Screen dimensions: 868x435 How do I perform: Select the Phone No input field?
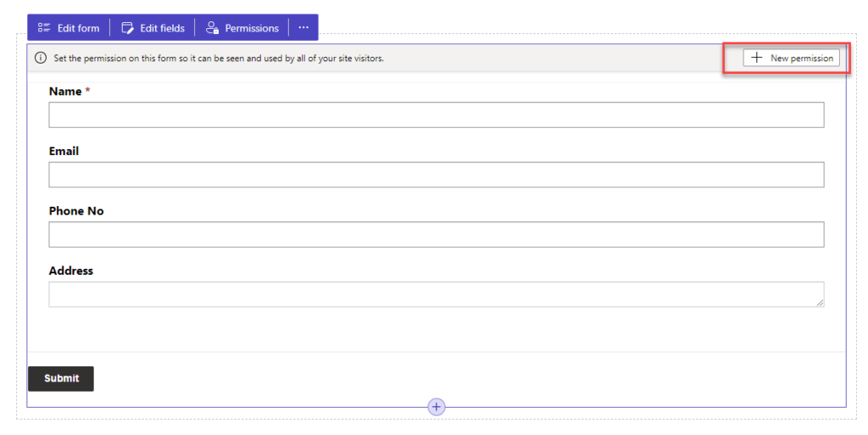point(436,235)
